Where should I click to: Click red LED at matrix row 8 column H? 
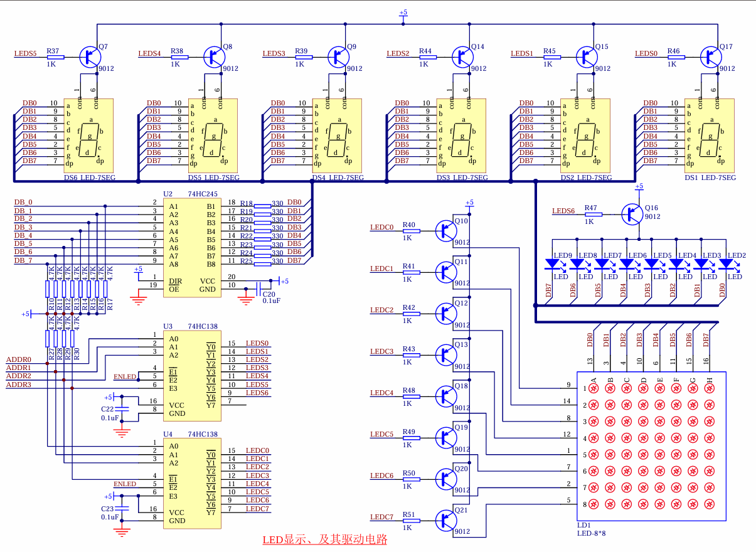tap(710, 504)
